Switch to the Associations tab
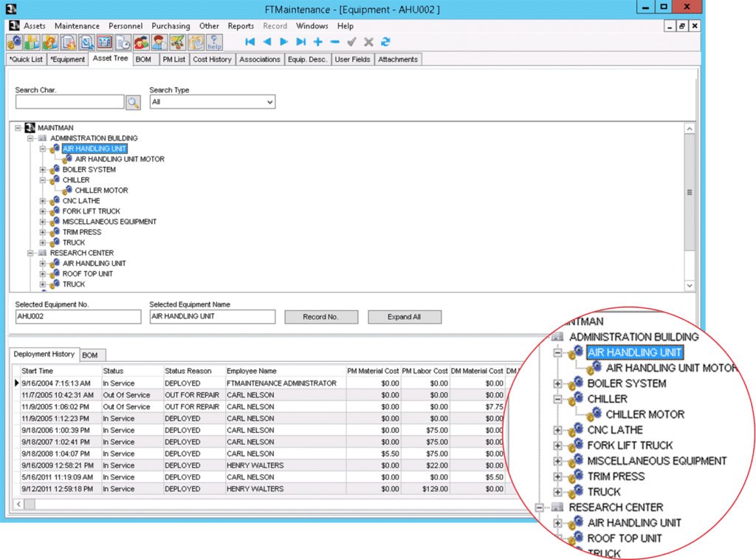This screenshot has width=756, height=560. click(260, 59)
